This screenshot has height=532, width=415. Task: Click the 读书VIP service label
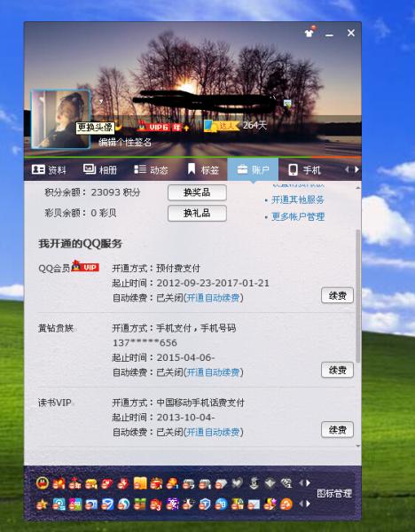pyautogui.click(x=55, y=403)
